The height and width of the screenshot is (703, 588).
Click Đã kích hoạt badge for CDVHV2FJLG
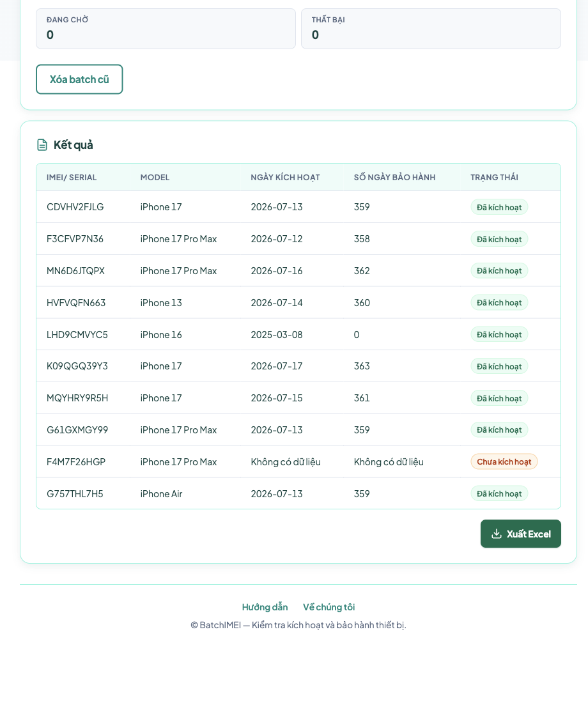point(499,207)
